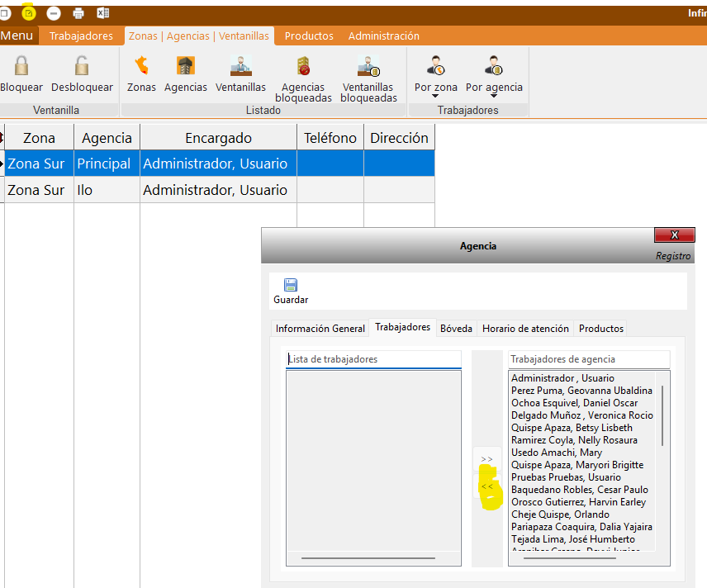The height and width of the screenshot is (588, 707).
Task: Open the Zonas listing icon
Action: coord(141,66)
